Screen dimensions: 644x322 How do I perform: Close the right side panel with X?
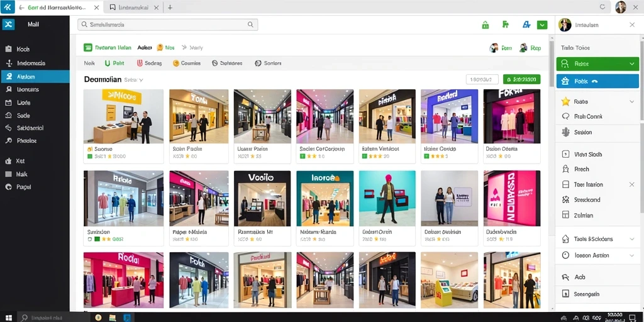(632, 25)
